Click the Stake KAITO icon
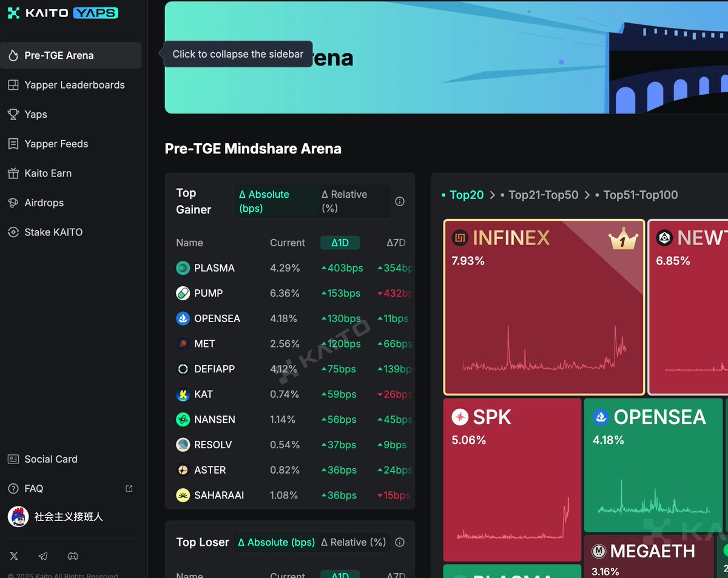This screenshot has height=578, width=728. click(x=13, y=232)
